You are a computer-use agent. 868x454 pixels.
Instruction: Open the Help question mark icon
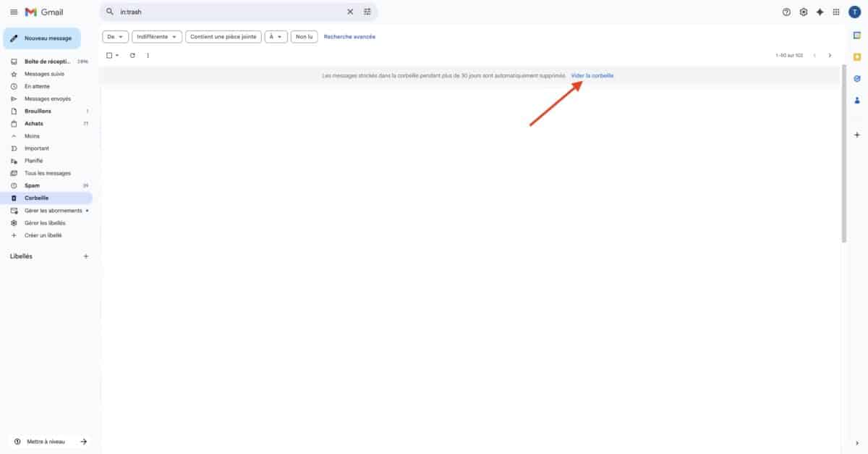786,12
